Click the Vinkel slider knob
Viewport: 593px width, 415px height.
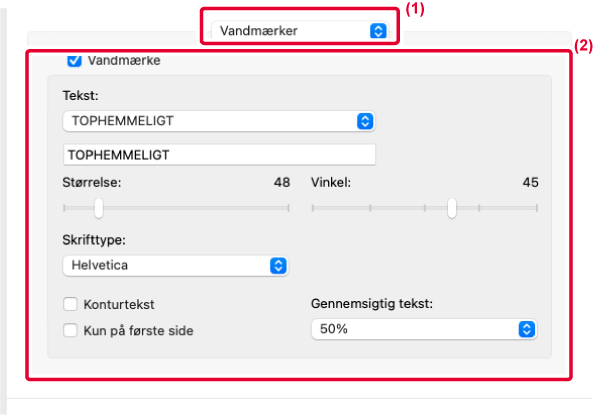pyautogui.click(x=452, y=208)
